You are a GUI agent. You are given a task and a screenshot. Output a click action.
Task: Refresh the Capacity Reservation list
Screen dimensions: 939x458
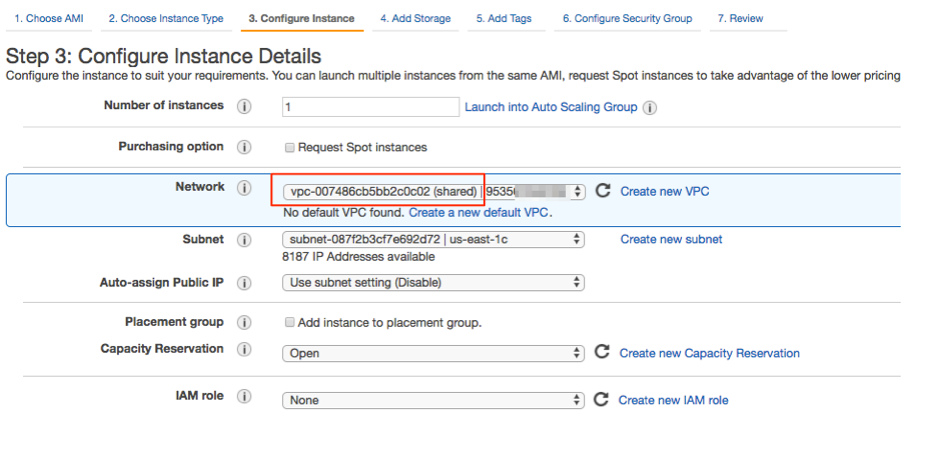[602, 352]
